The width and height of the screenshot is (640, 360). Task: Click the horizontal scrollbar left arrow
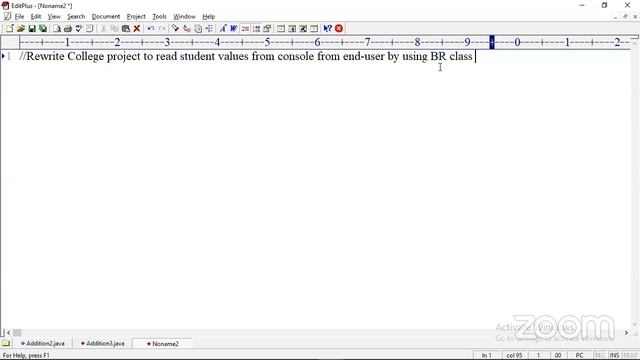[x=9, y=333]
